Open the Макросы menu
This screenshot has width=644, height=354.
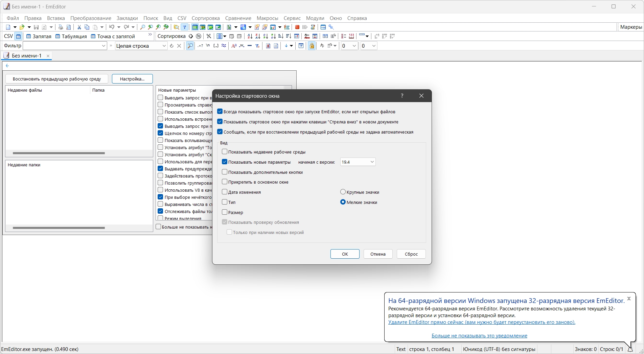pos(267,18)
